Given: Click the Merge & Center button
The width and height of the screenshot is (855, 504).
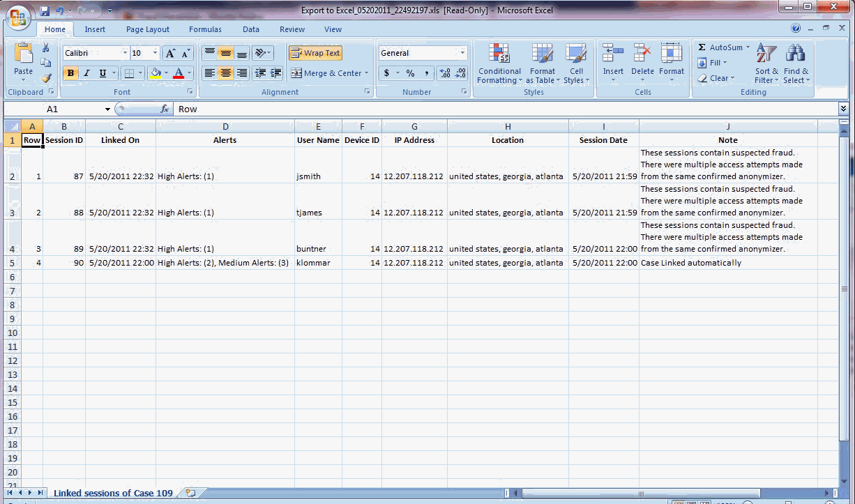Looking at the screenshot, I should coord(329,72).
